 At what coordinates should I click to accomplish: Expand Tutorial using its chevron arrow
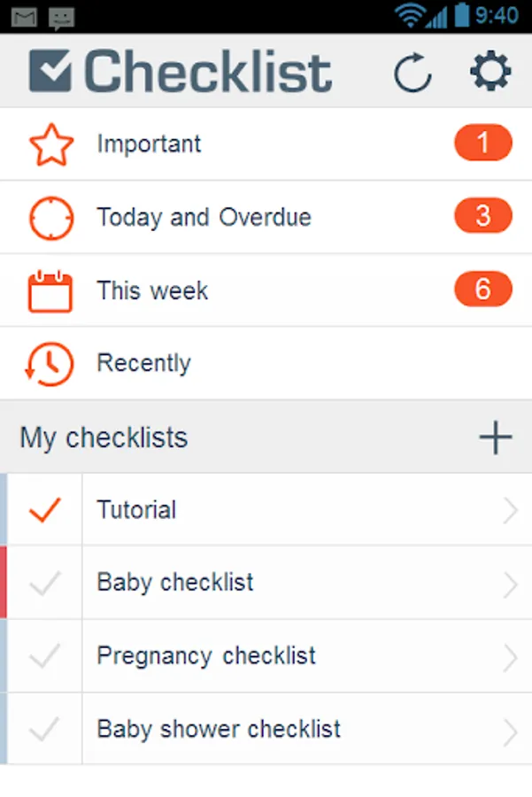[510, 510]
